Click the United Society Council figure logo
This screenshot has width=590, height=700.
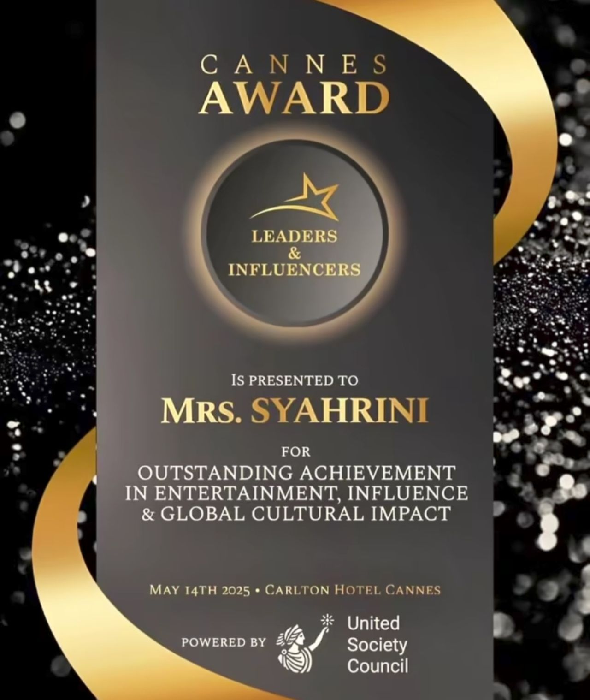pyautogui.click(x=305, y=643)
